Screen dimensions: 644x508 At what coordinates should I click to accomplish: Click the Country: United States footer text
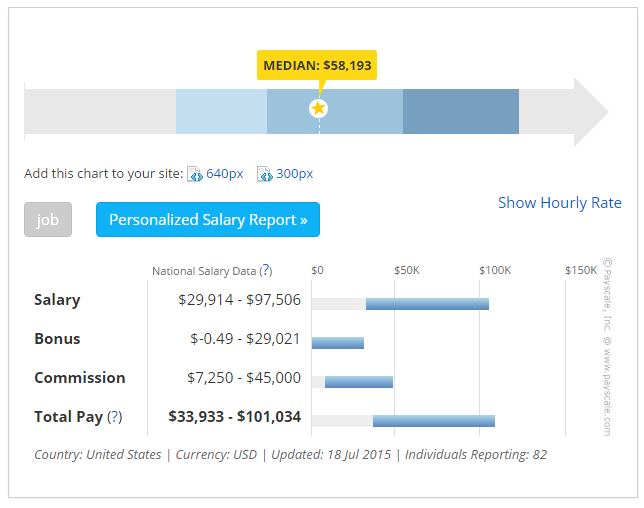pos(98,455)
